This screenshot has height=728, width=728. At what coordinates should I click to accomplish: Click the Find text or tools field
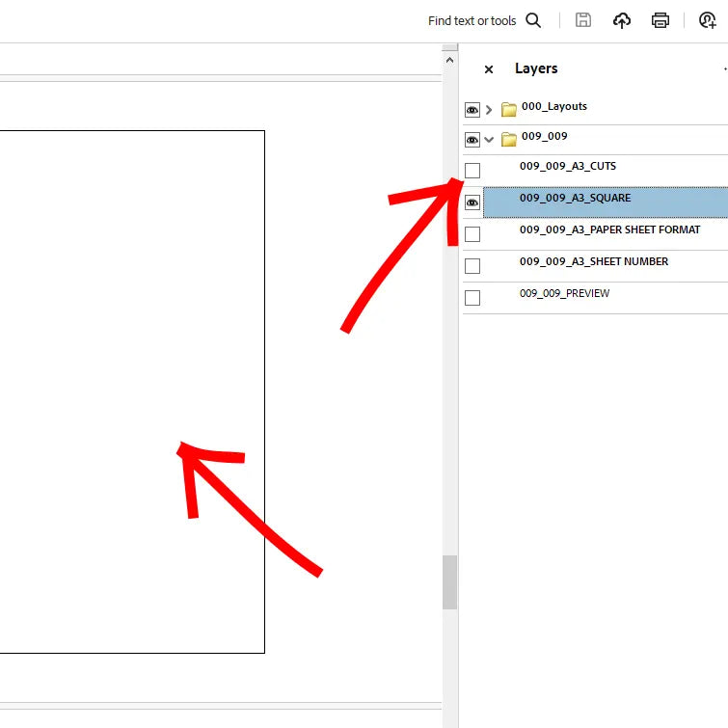(472, 20)
